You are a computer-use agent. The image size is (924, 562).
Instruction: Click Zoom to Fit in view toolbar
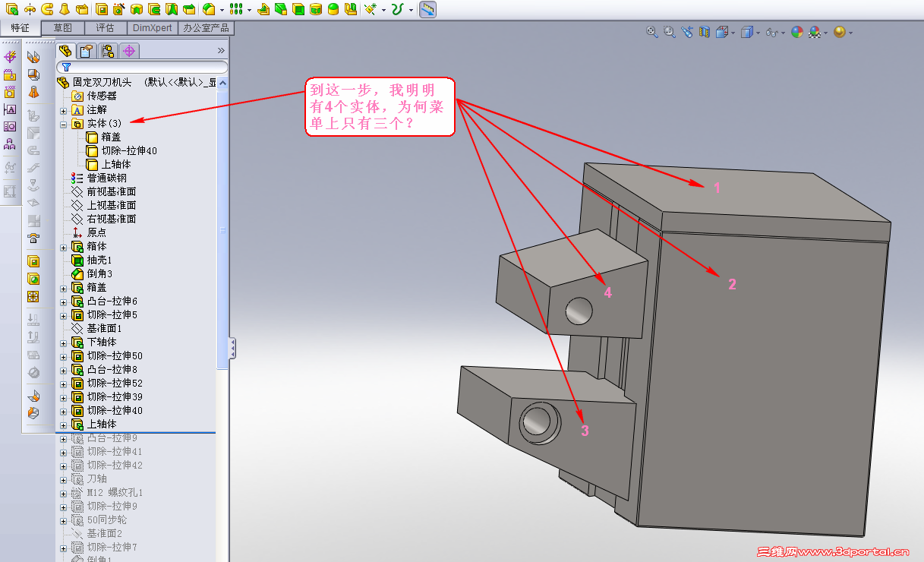pyautogui.click(x=651, y=32)
